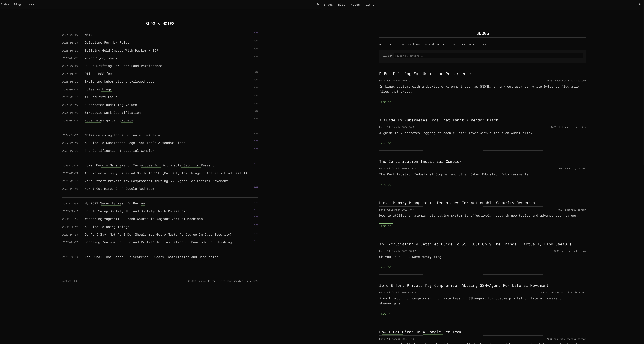Open Thou Shall Not Snoop Our Searches post
The height and width of the screenshot is (344, 644).
151,257
